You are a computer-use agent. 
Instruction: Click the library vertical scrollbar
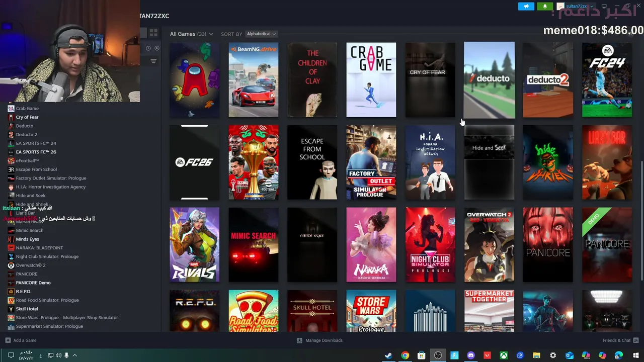[x=641, y=220]
